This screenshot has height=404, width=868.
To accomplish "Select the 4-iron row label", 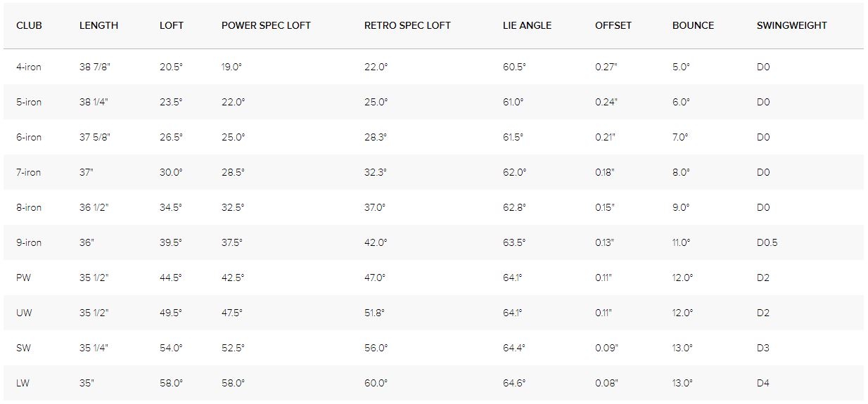I will point(29,67).
